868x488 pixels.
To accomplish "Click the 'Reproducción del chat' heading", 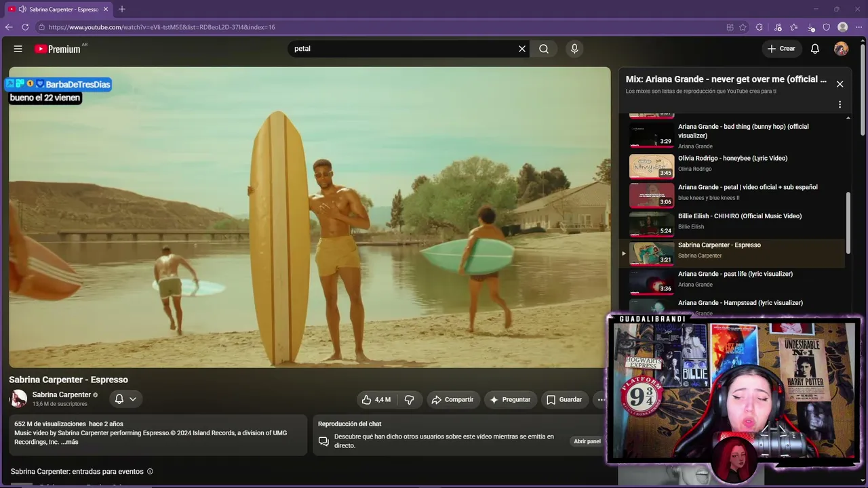I will (349, 424).
